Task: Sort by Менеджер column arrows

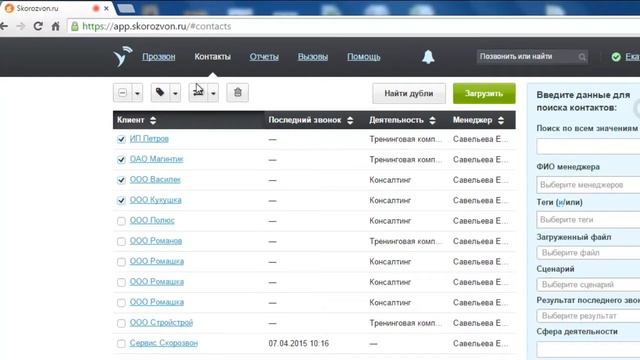Action: pyautogui.click(x=501, y=120)
